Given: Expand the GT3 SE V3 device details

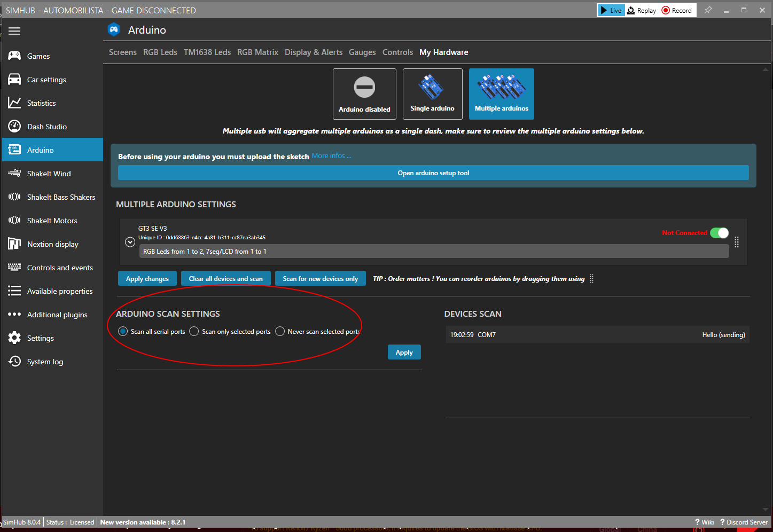Looking at the screenshot, I should point(130,242).
